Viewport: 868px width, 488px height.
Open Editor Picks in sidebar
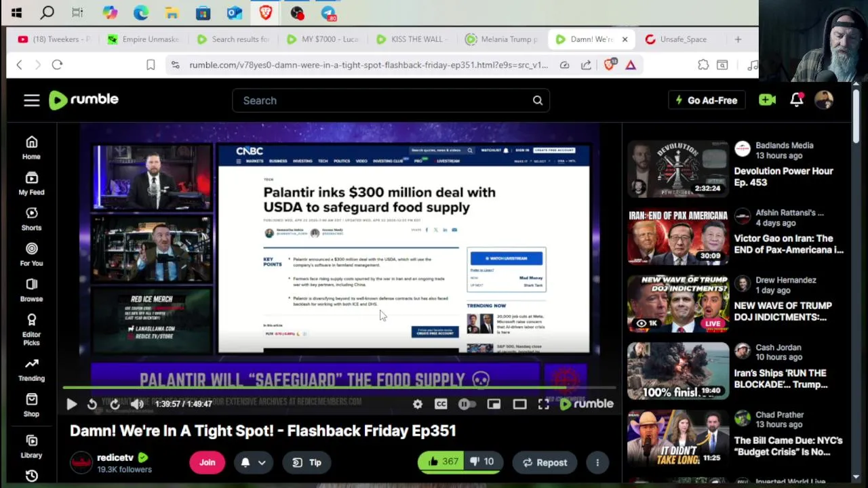tap(31, 330)
